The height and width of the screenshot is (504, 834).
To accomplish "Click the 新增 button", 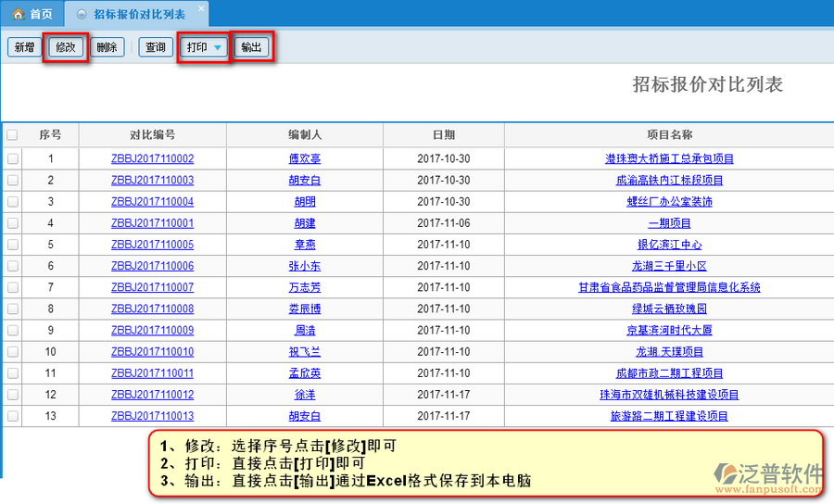I will pyautogui.click(x=24, y=47).
